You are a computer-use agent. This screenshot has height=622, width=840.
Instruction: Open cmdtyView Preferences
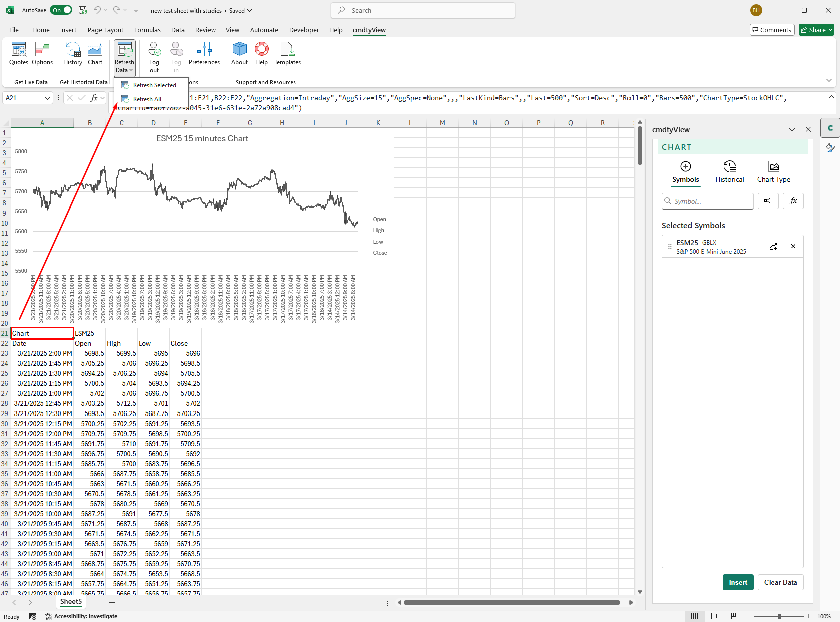pyautogui.click(x=204, y=55)
